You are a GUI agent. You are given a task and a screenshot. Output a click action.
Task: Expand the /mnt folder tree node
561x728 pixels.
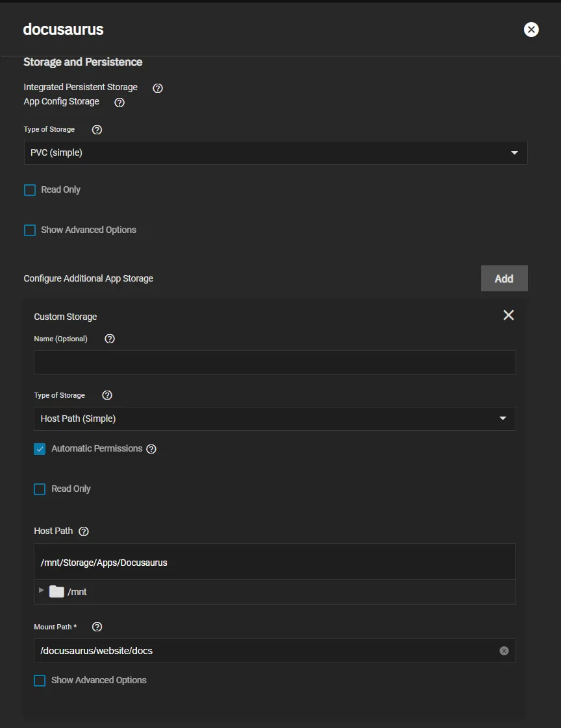42,590
